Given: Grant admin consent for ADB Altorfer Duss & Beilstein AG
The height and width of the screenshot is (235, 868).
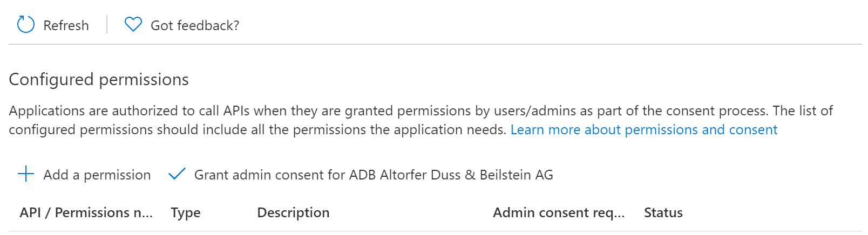Looking at the screenshot, I should (374, 175).
